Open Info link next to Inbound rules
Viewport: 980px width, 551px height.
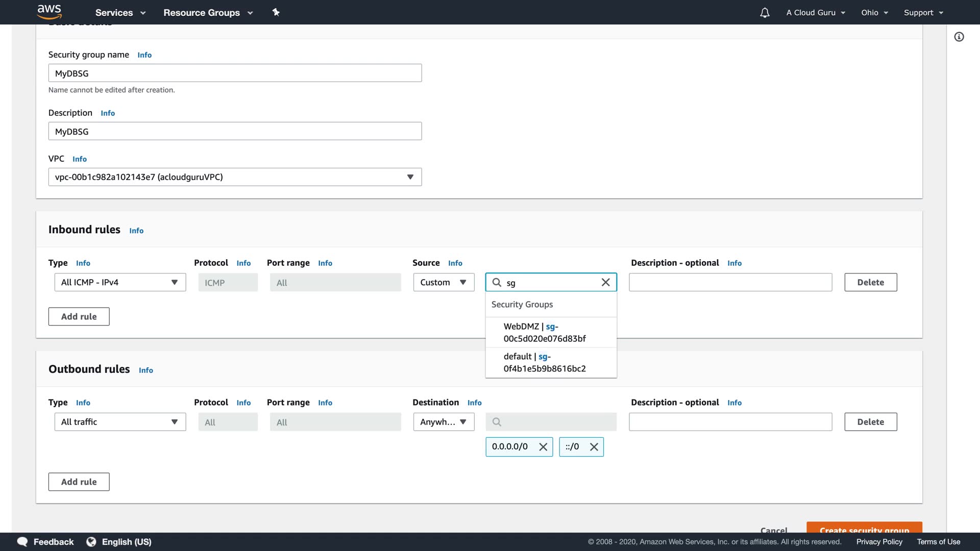[x=136, y=231]
